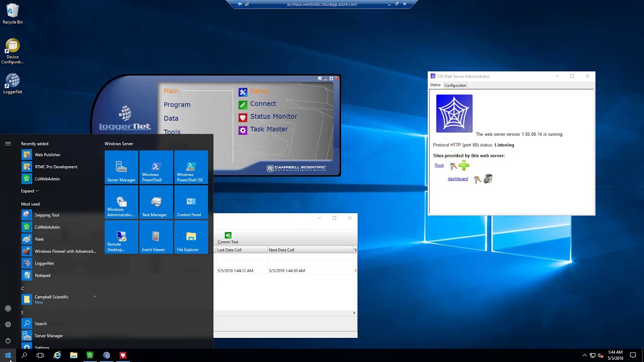Open File Explorer tile in Start menu
644x362 pixels.
[191, 237]
